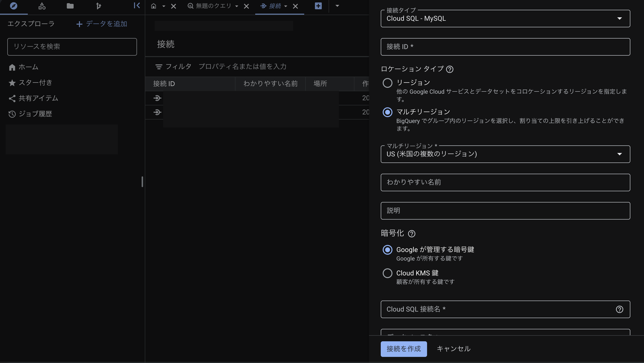The image size is (644, 363).
Task: Open the マルチリージョン dropdown
Action: [505, 154]
